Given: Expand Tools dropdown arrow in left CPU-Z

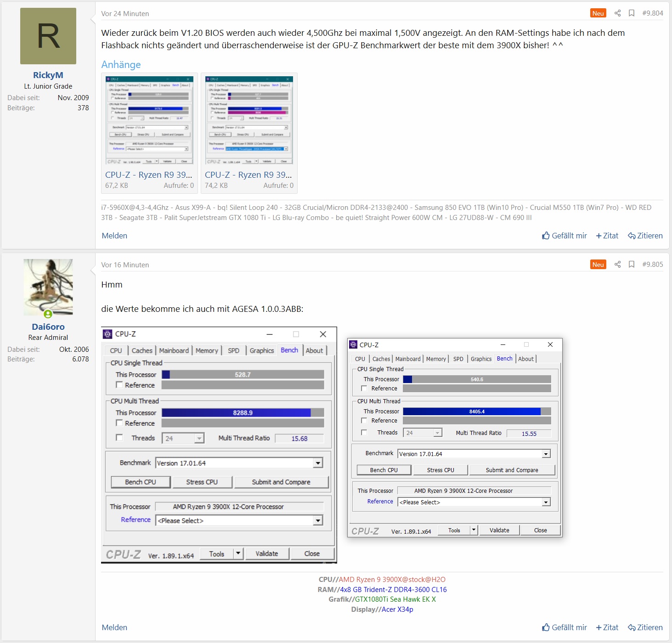Looking at the screenshot, I should pos(238,553).
